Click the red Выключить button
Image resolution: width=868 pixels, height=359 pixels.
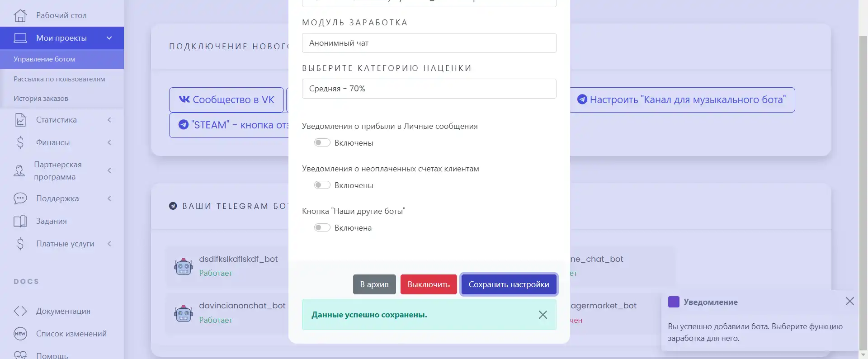pyautogui.click(x=429, y=284)
